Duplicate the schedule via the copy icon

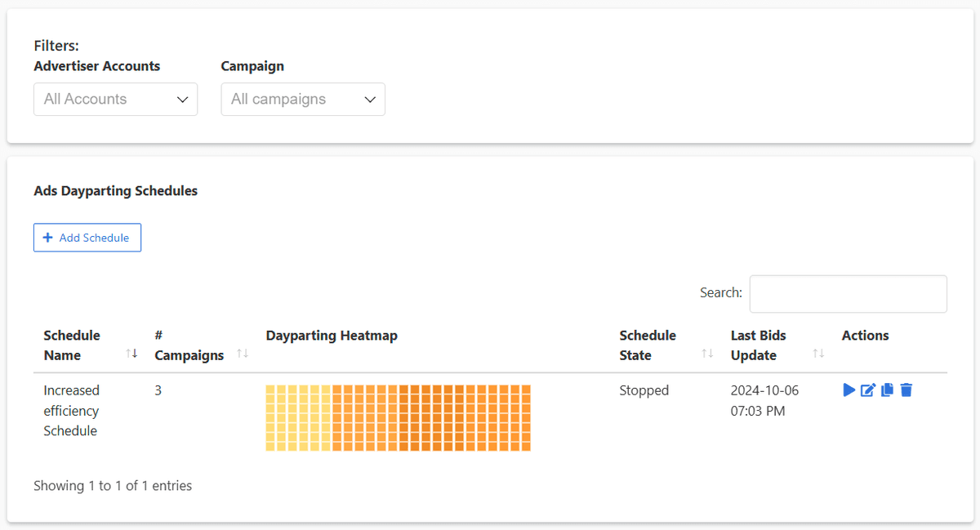(x=887, y=390)
